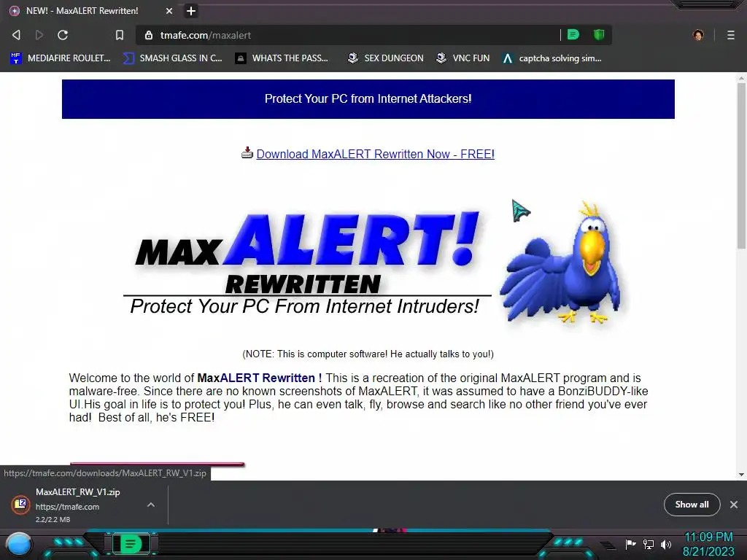Image resolution: width=747 pixels, height=560 pixels.
Task: Click the MaxALERT Rewritten logo image
Action: pyautogui.click(x=307, y=264)
